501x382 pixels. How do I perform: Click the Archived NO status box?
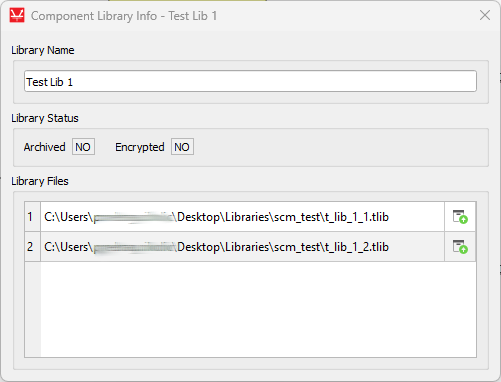83,147
